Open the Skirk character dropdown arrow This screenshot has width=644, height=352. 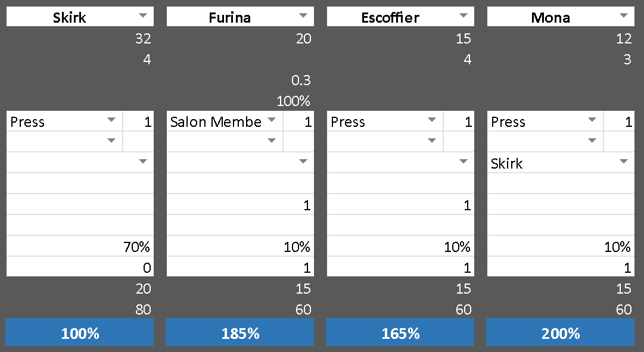tap(143, 16)
